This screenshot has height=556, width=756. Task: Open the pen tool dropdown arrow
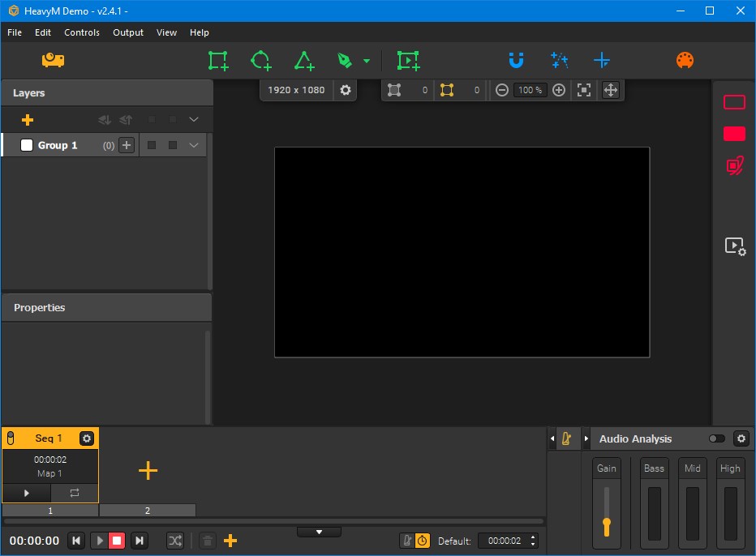tap(367, 61)
